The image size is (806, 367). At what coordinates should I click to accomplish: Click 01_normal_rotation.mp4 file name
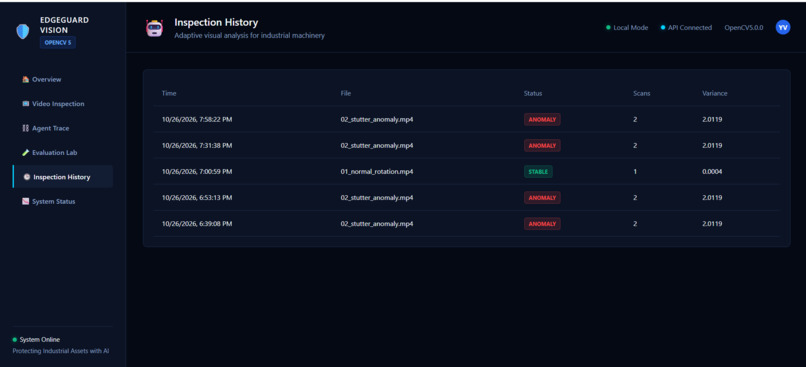click(x=377, y=172)
